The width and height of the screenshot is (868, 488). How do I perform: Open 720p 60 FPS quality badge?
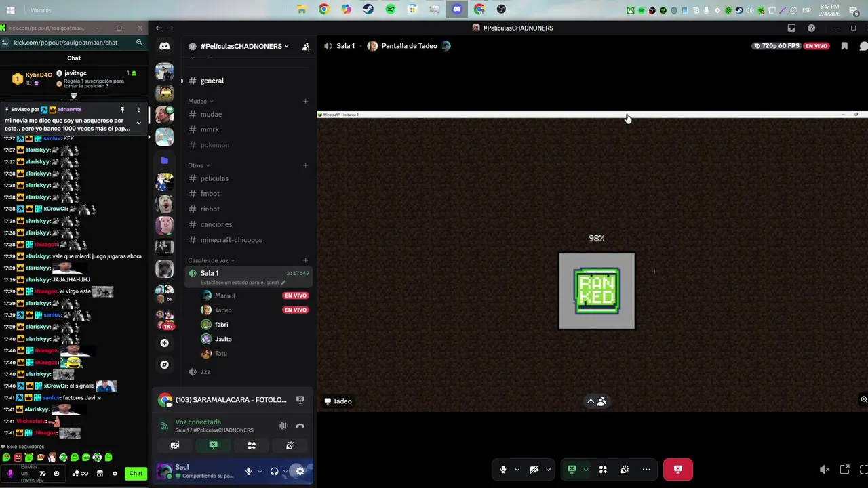776,46
